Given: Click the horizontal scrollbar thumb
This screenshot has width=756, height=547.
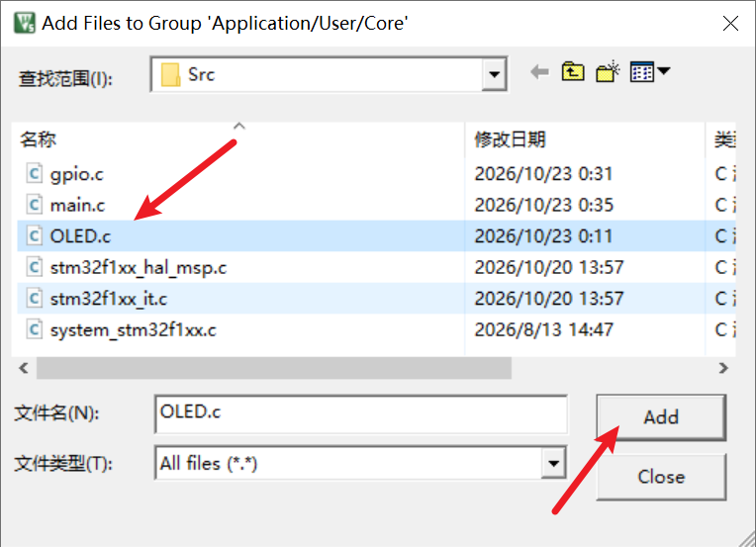Looking at the screenshot, I should coord(274,368).
